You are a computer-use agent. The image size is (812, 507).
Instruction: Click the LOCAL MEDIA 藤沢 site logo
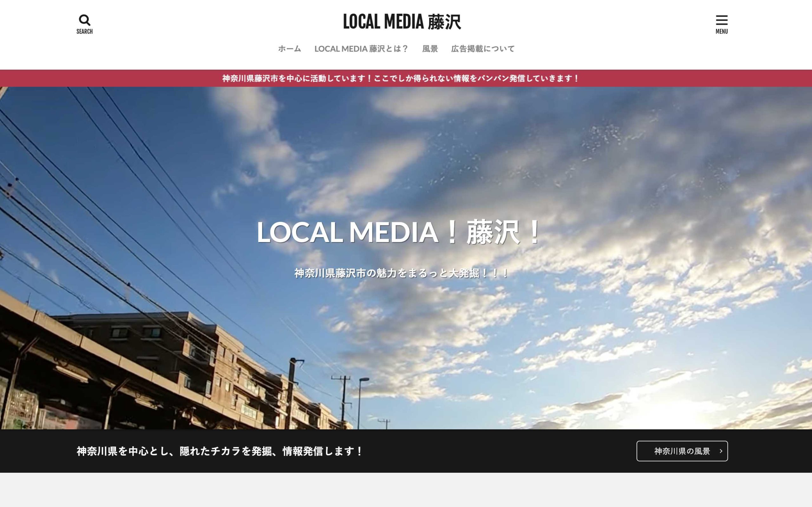point(402,22)
